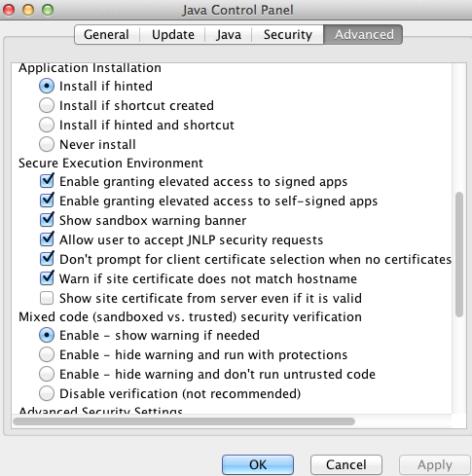
Task: Select Install if shortcut created option
Action: click(x=47, y=105)
